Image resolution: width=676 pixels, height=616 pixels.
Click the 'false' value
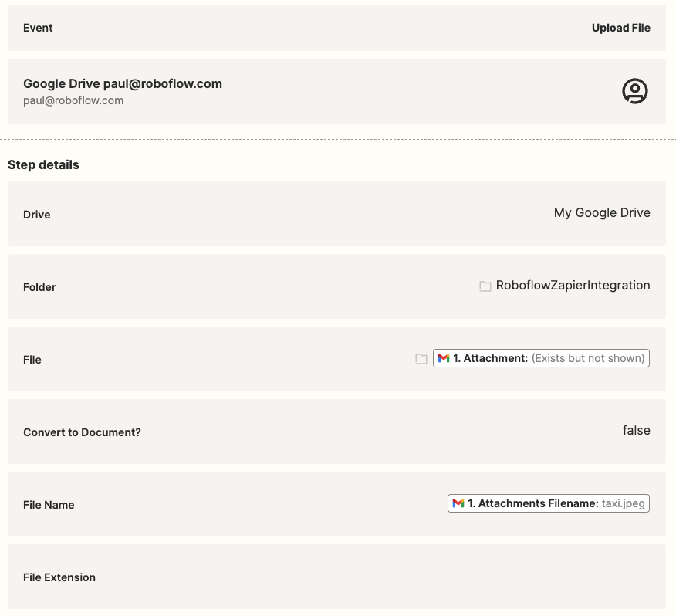637,430
